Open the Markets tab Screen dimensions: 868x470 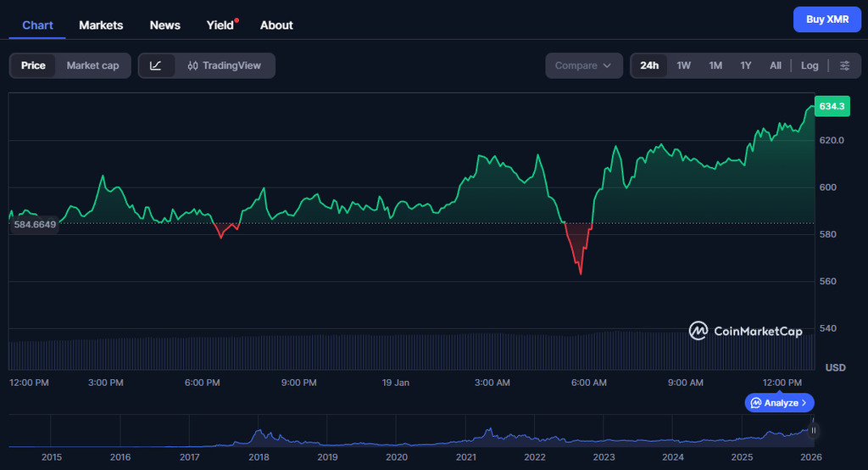(x=101, y=25)
